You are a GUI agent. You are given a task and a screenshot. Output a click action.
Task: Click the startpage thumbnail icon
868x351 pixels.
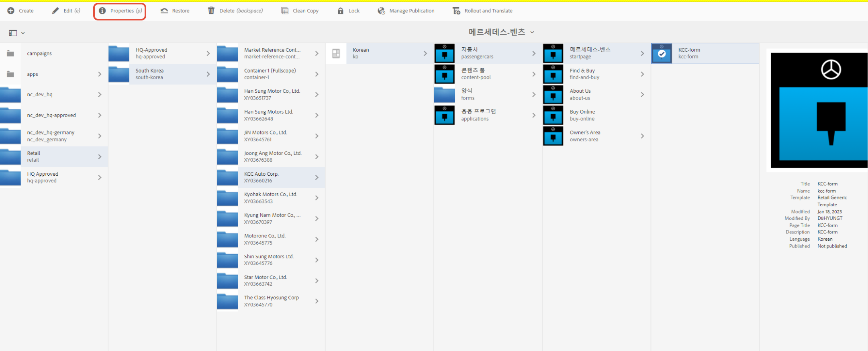[x=553, y=53]
